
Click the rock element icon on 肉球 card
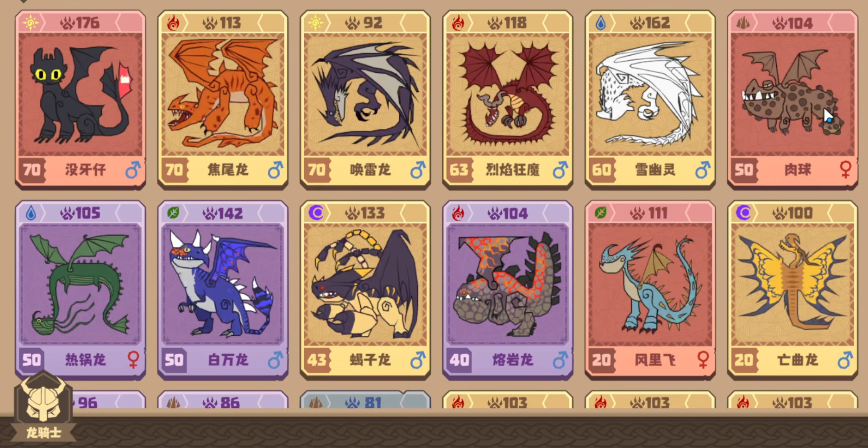(x=743, y=23)
